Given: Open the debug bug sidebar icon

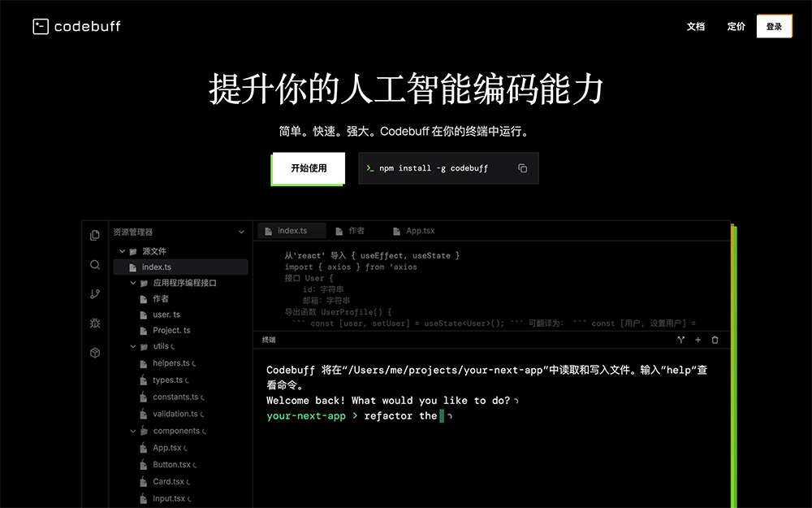Looking at the screenshot, I should click(95, 323).
